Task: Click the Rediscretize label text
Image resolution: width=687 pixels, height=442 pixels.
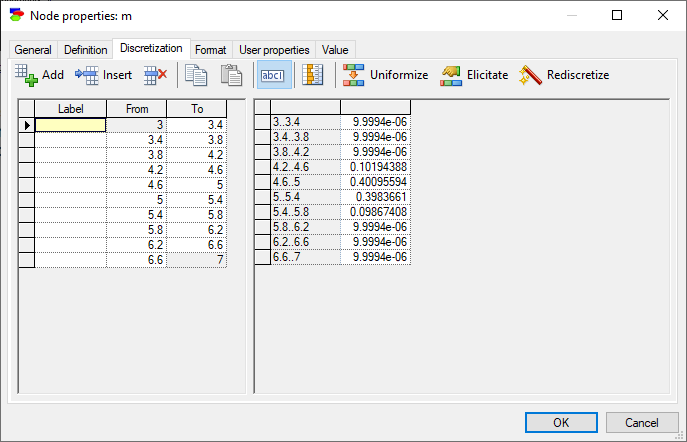Action: 578,75
